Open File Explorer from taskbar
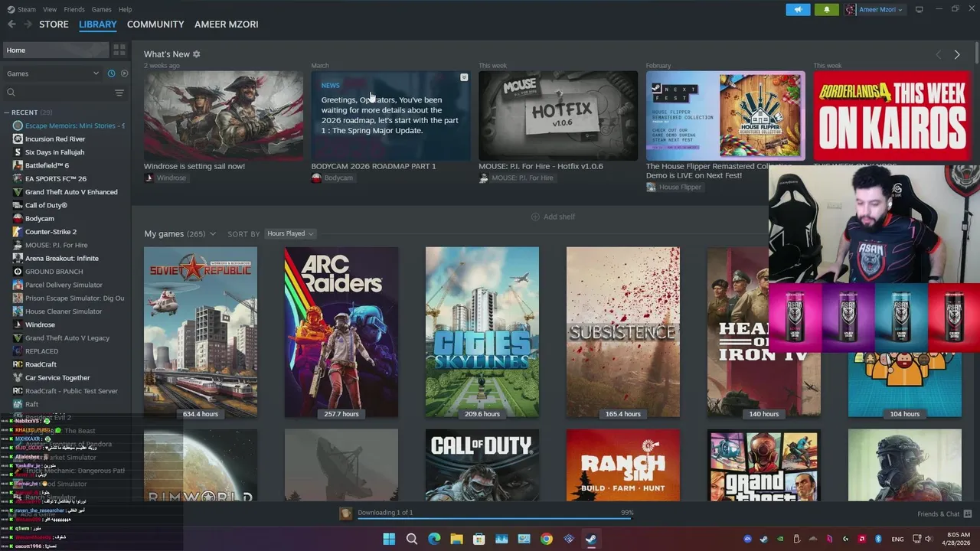The width and height of the screenshot is (980, 551). 456,539
